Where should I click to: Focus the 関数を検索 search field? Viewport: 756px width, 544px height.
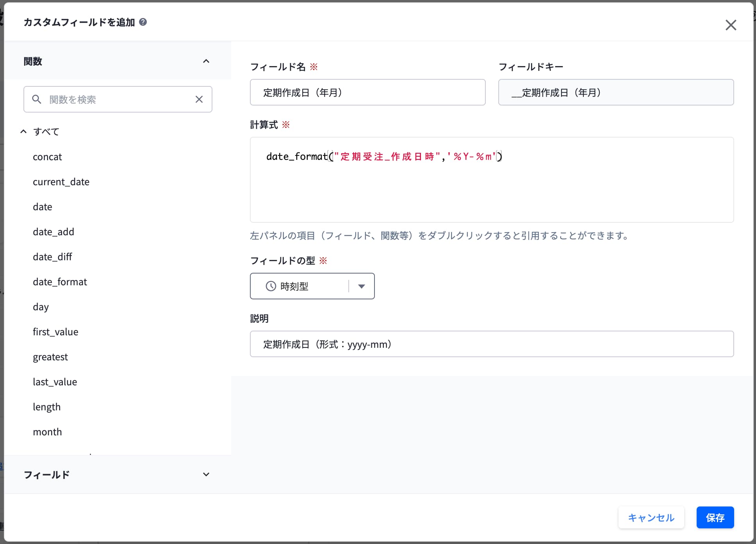click(118, 99)
